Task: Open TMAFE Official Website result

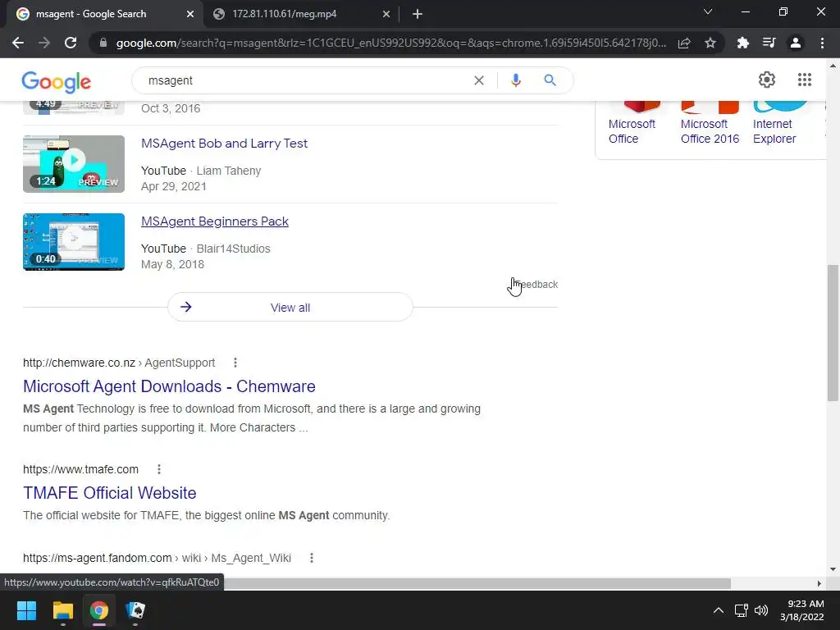Action: 110,493
